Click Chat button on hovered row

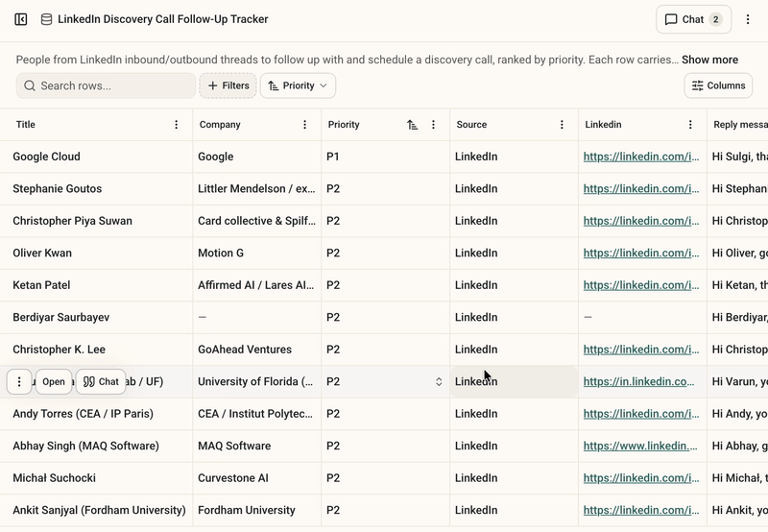tap(101, 381)
